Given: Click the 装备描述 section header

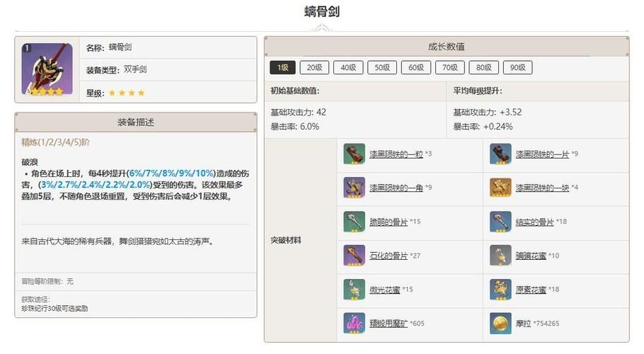Looking at the screenshot, I should pyautogui.click(x=135, y=122).
